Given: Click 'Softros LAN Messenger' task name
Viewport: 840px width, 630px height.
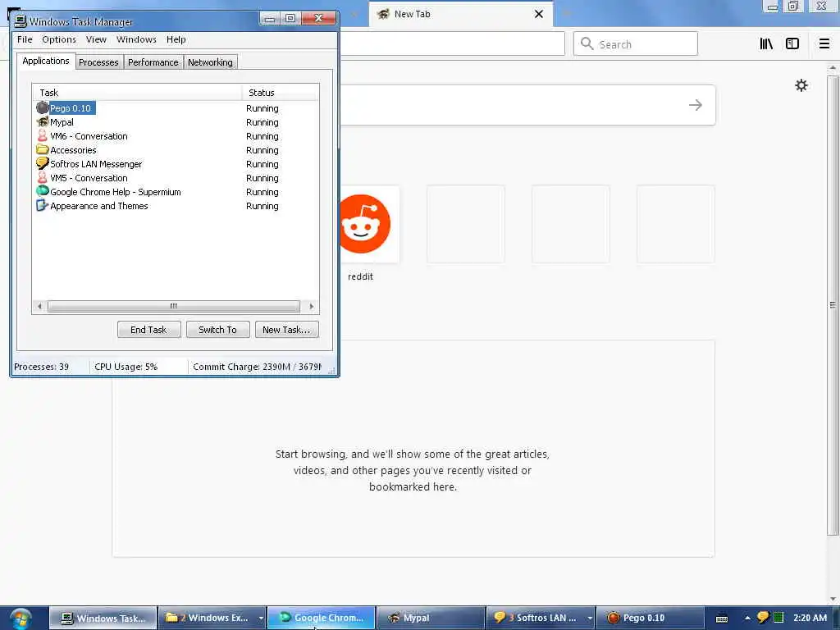Looking at the screenshot, I should (x=97, y=164).
